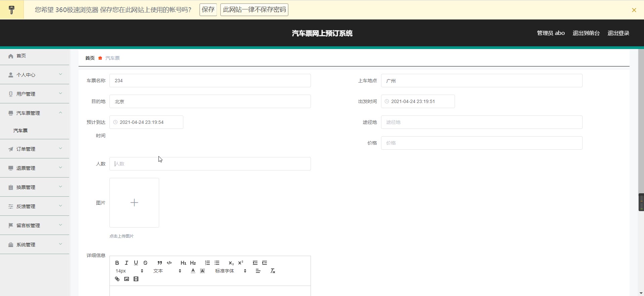Click the 途径地 input field
The image size is (644, 296).
tap(481, 122)
